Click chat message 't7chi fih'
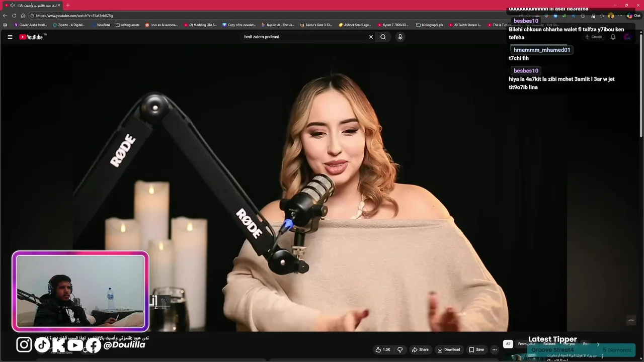Viewport: 644px width, 362px height. 519,58
